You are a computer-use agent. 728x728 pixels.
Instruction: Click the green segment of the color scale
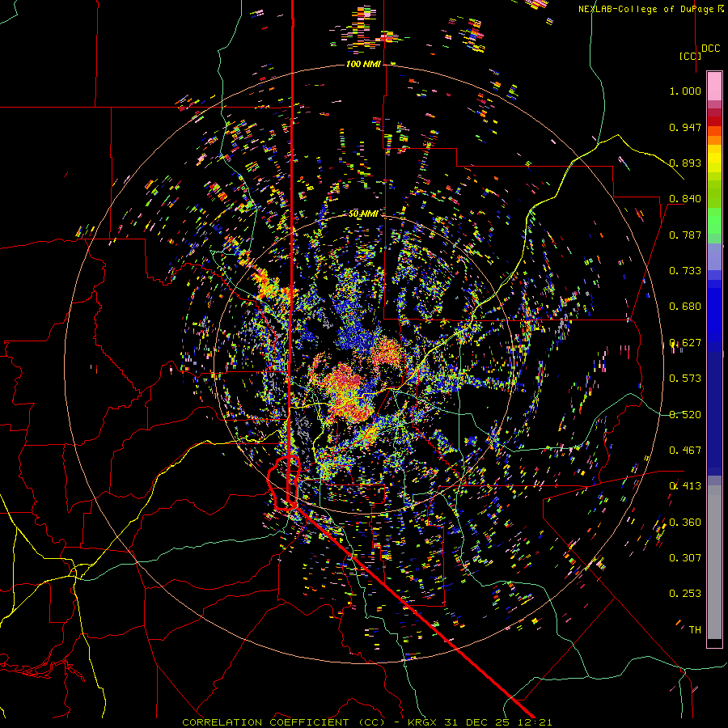(714, 221)
